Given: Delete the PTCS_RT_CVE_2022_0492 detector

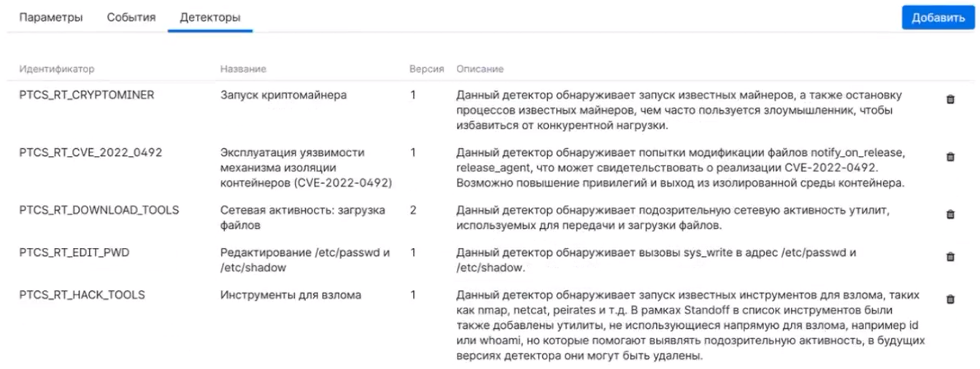Looking at the screenshot, I should pos(950,157).
